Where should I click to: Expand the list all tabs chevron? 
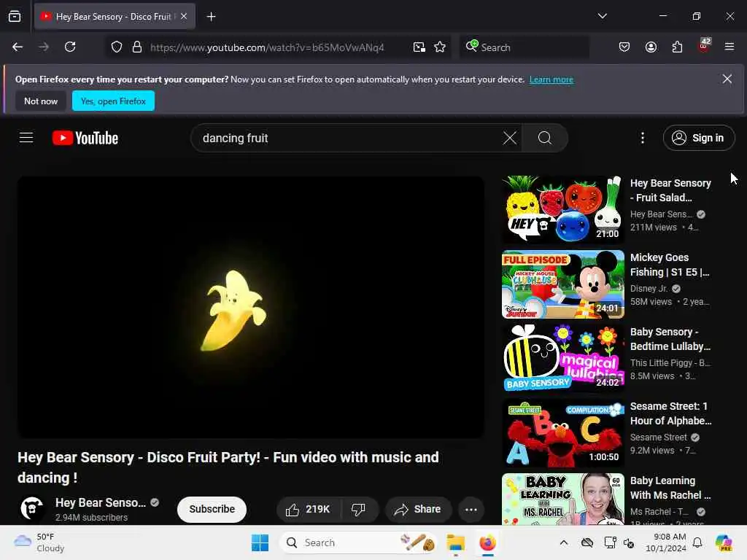point(602,16)
